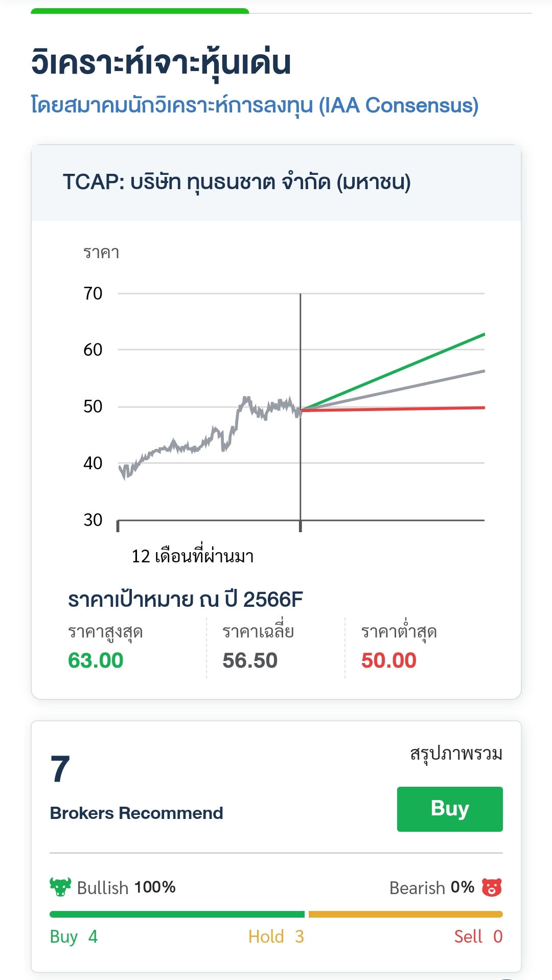Click the lowest target price 50.00
552x980 pixels.
click(x=389, y=660)
